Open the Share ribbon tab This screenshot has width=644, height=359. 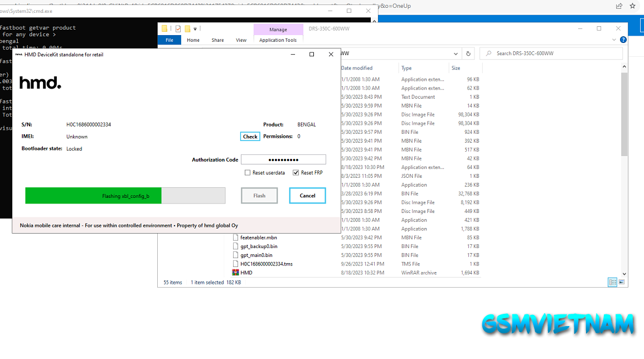click(x=217, y=40)
